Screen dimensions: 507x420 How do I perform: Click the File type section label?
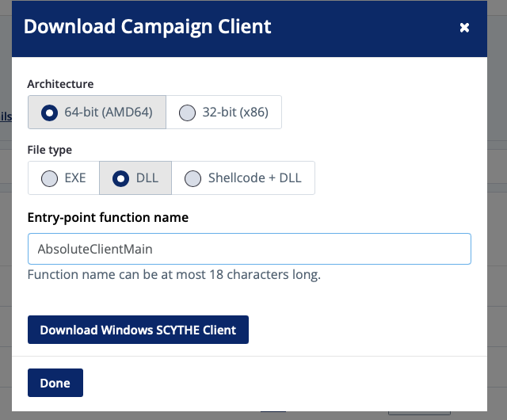click(50, 150)
